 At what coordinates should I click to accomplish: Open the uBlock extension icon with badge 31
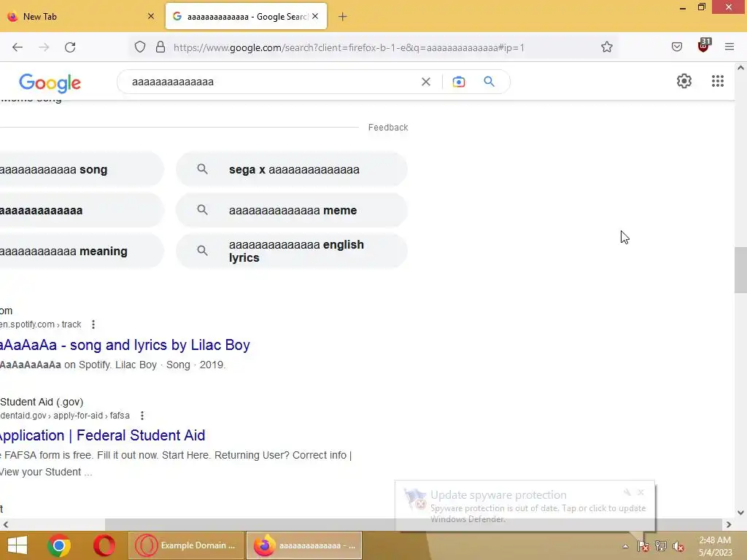704,45
